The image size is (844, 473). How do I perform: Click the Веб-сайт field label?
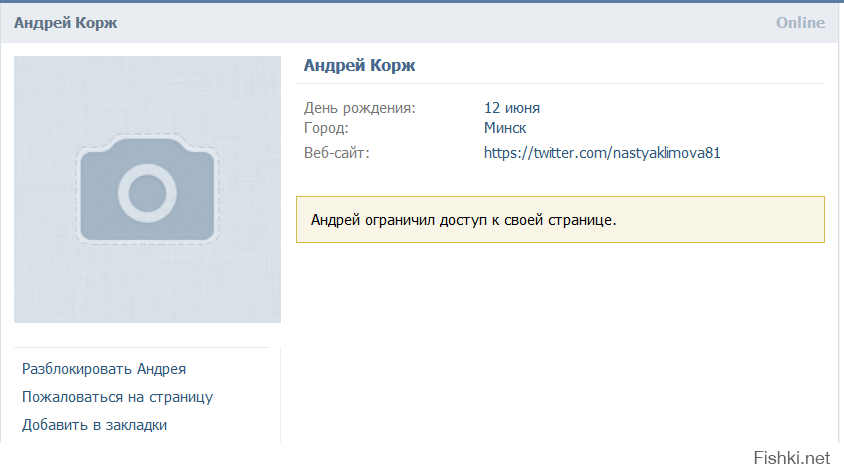(x=336, y=153)
